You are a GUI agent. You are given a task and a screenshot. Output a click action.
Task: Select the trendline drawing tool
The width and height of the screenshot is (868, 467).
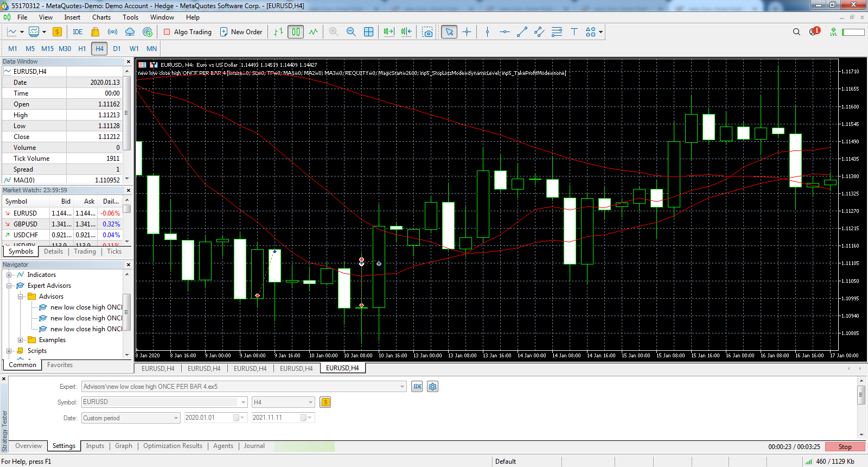pos(522,32)
